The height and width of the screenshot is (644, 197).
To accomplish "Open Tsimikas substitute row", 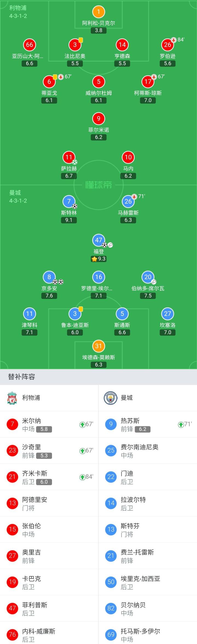I will click(49, 477).
